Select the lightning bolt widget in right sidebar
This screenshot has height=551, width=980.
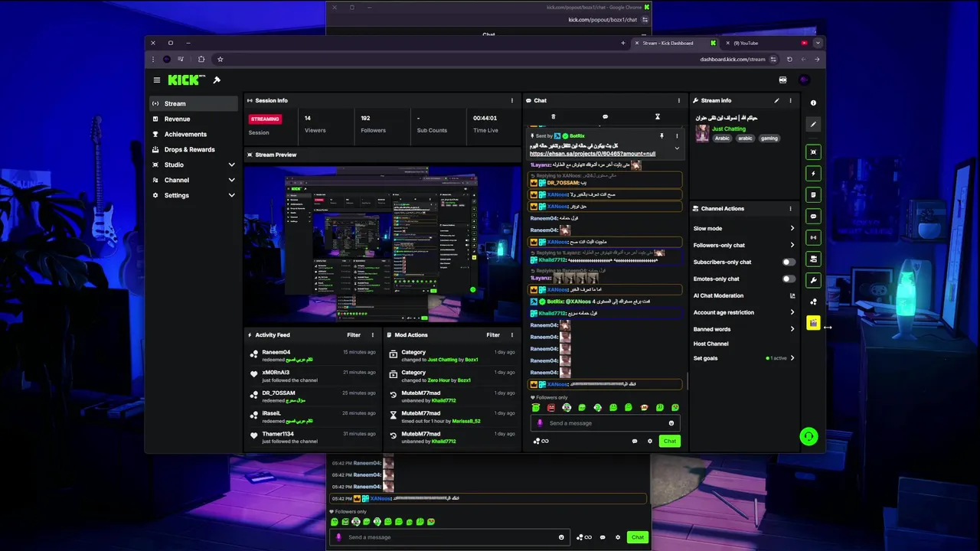click(x=813, y=173)
